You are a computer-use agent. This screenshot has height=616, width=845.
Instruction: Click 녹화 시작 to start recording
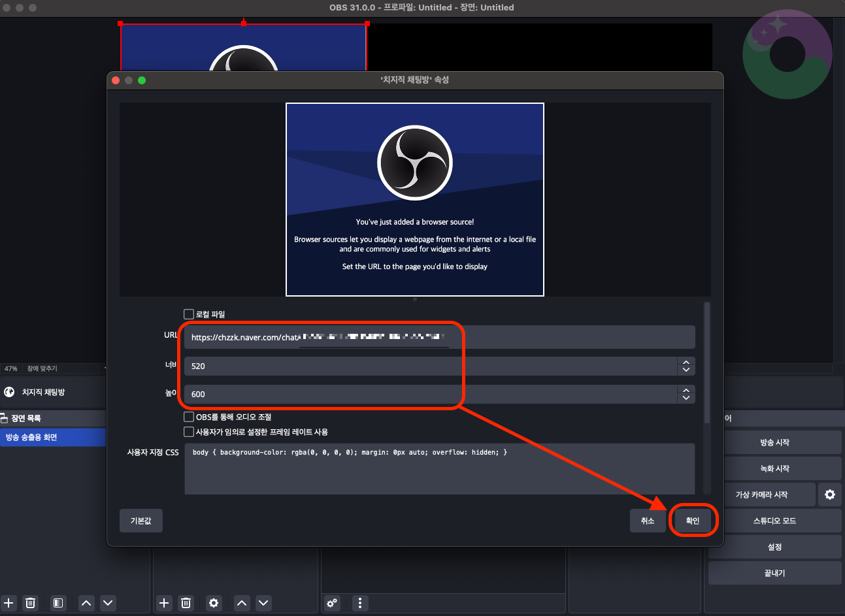click(x=775, y=468)
